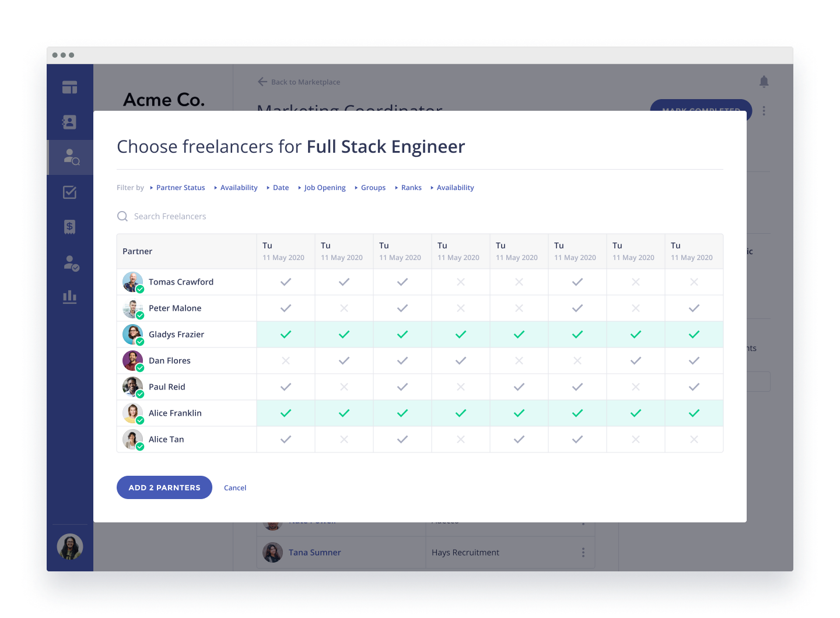Select the Alice Tan row name
The image size is (840, 618).
coord(166,440)
